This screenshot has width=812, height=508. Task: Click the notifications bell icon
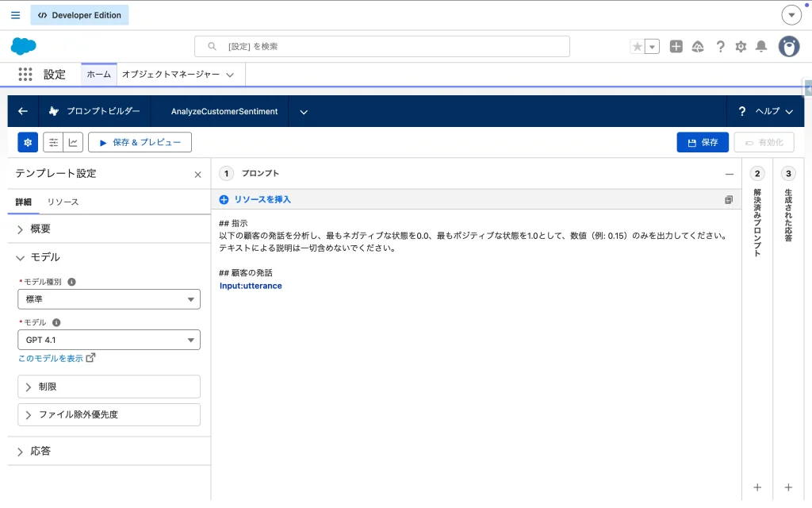[x=761, y=47]
